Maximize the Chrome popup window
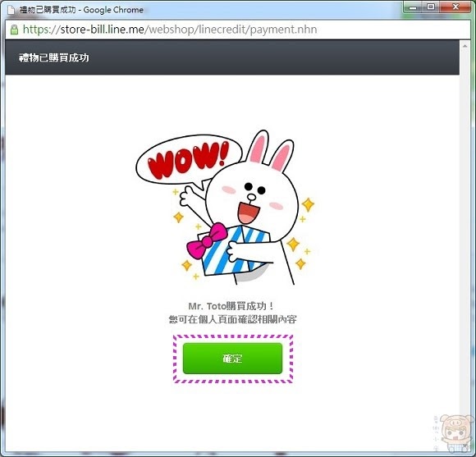Viewport: 476px width, 457px height. [431, 7]
